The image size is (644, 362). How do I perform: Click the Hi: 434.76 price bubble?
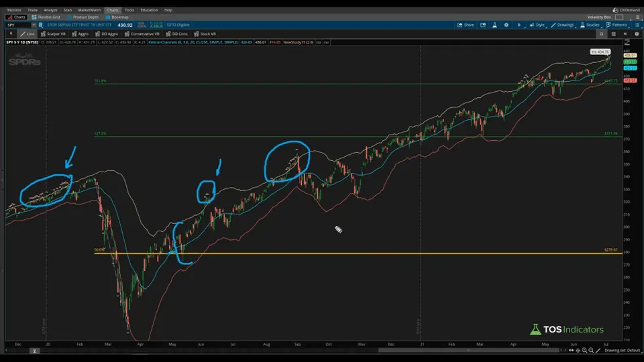coord(600,52)
